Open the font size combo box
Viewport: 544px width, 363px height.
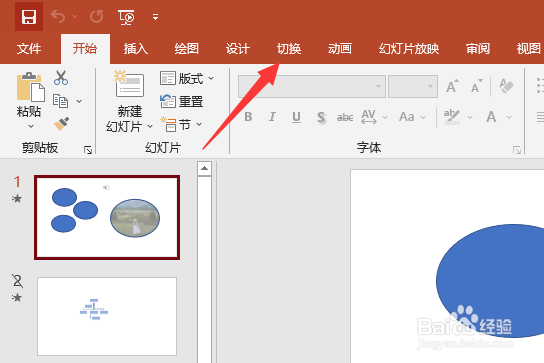pyautogui.click(x=413, y=86)
